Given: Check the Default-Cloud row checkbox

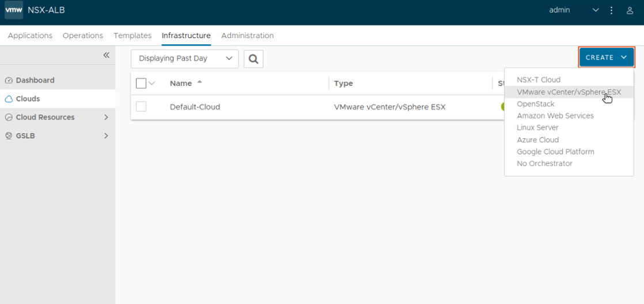Looking at the screenshot, I should pos(141,107).
